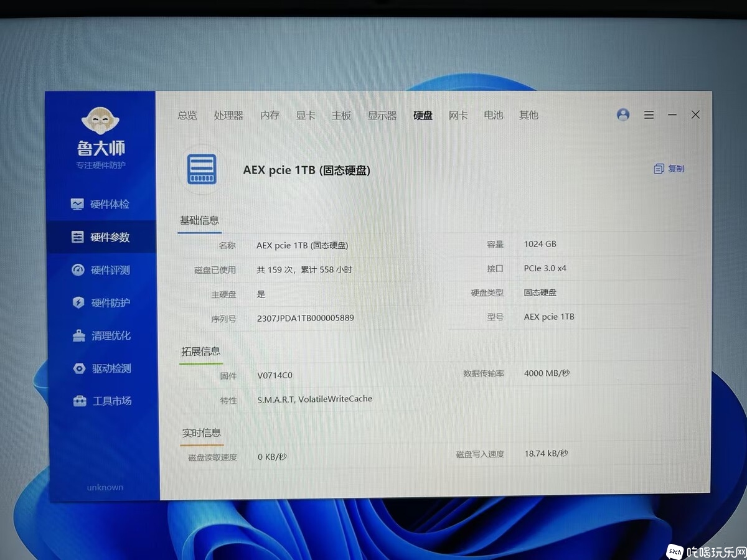Open 硬件评测 benchmark section
The width and height of the screenshot is (747, 560).
click(101, 270)
